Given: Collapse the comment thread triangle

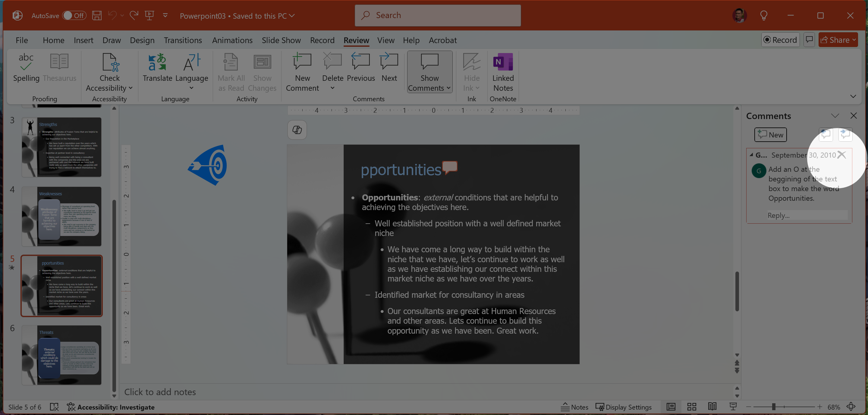Looking at the screenshot, I should tap(751, 155).
